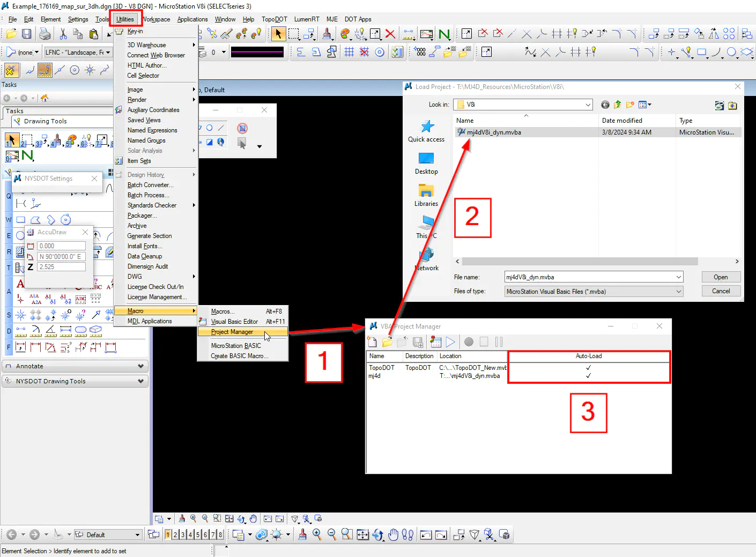Open the Files of type dropdown
This screenshot has height=557, width=756.
coord(594,292)
